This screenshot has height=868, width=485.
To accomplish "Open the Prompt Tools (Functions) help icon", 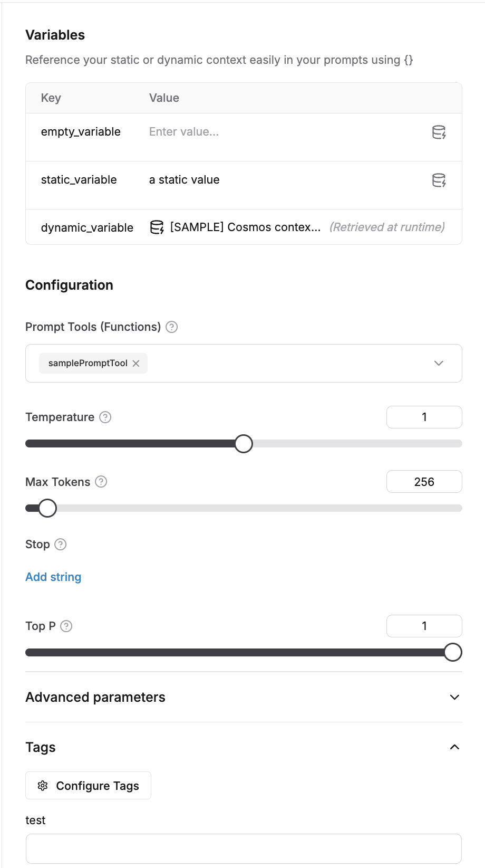I will coord(171,327).
